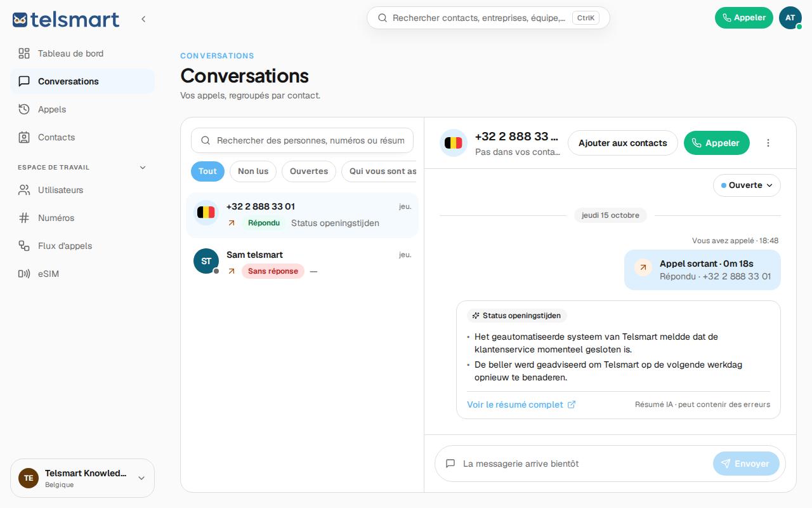Click the Sans réponse status badge

273,271
